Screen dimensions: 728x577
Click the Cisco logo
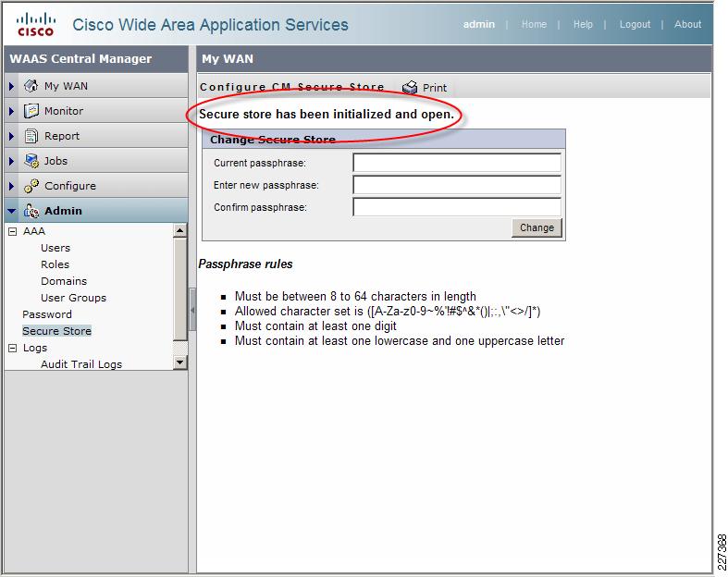click(x=36, y=25)
